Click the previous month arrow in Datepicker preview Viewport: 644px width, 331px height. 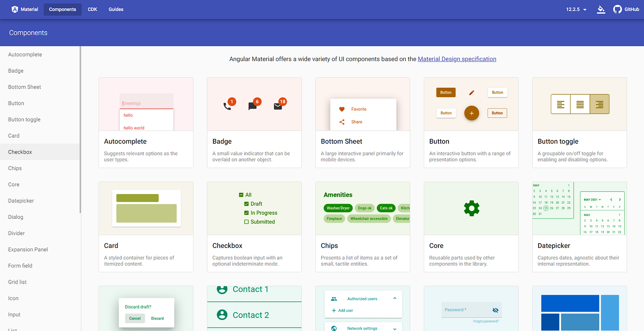(611, 200)
